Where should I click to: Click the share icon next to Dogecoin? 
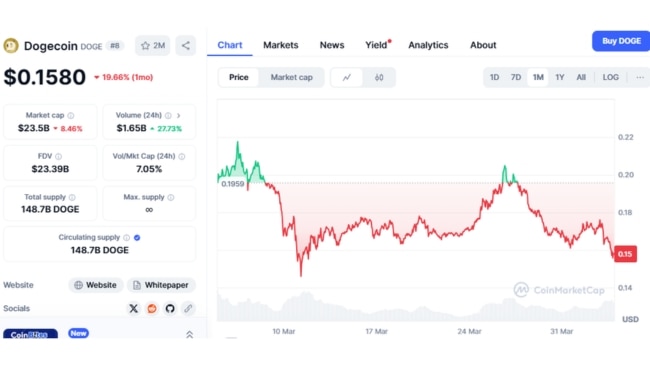tap(185, 46)
